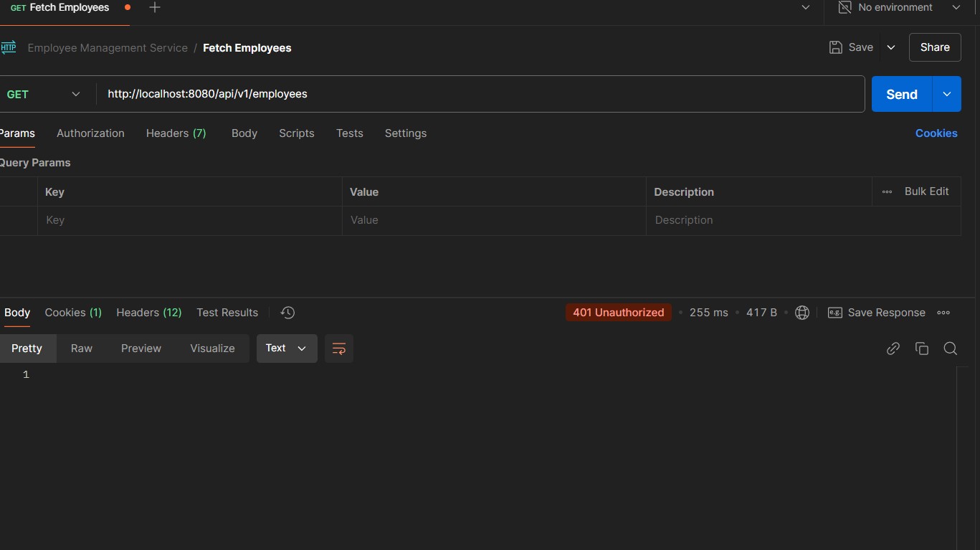Select the Params tab
Screen dimensions: 980x550
[x=17, y=133]
